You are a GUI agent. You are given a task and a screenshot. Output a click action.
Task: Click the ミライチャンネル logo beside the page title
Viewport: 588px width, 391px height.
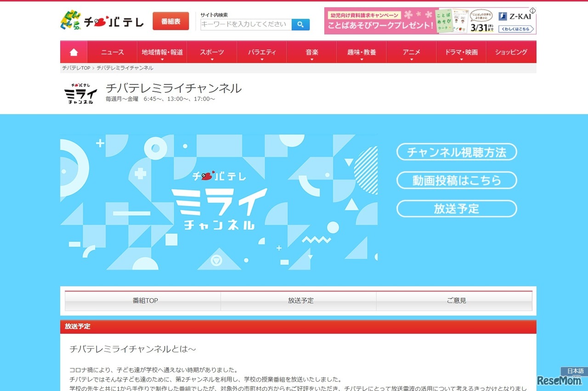[81, 94]
